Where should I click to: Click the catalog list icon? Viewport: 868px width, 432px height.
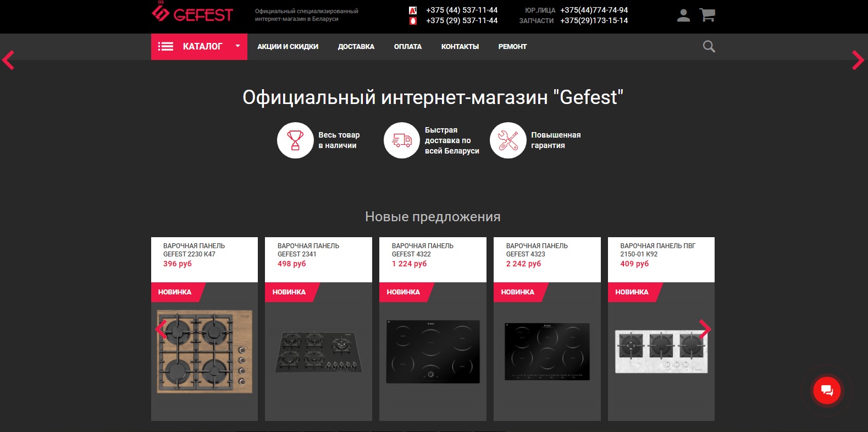tap(165, 47)
